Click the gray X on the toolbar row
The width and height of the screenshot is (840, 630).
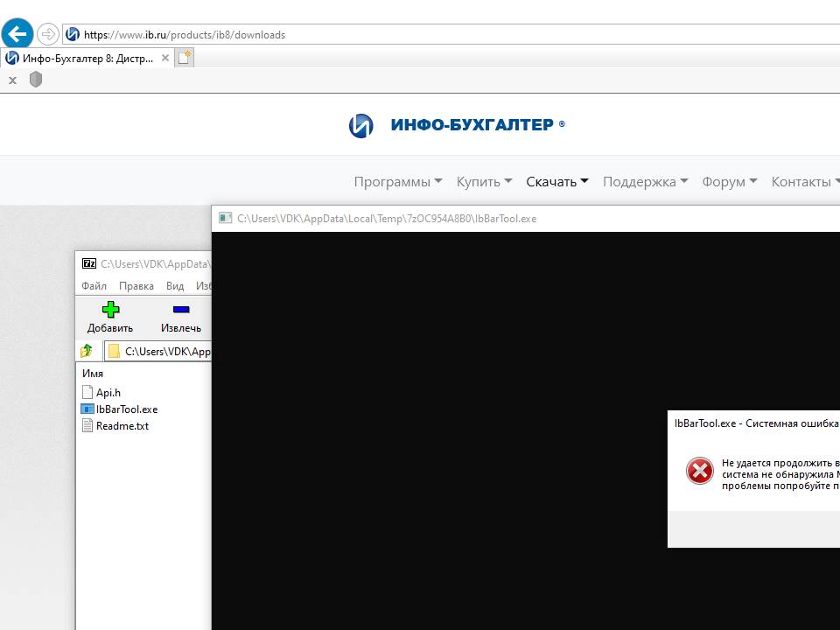[x=13, y=80]
